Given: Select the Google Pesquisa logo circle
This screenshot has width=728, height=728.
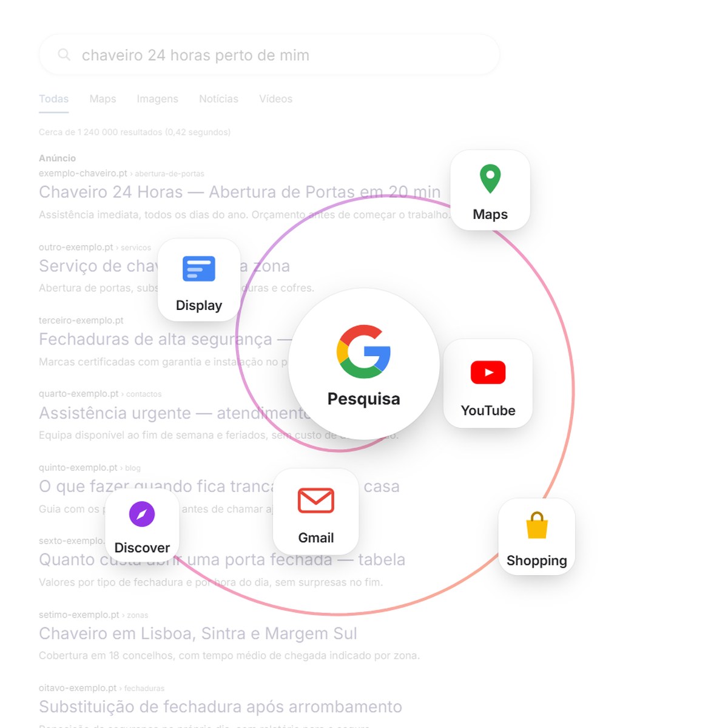Looking at the screenshot, I should point(364,364).
